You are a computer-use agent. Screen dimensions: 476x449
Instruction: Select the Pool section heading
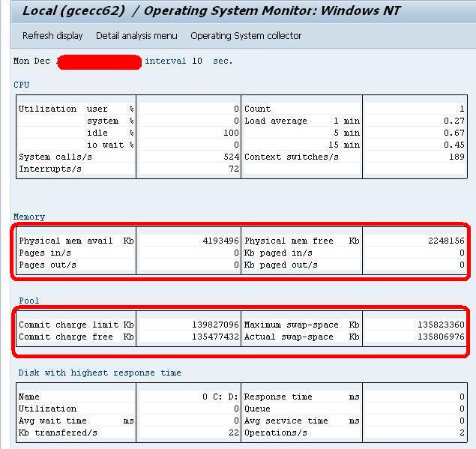click(29, 301)
